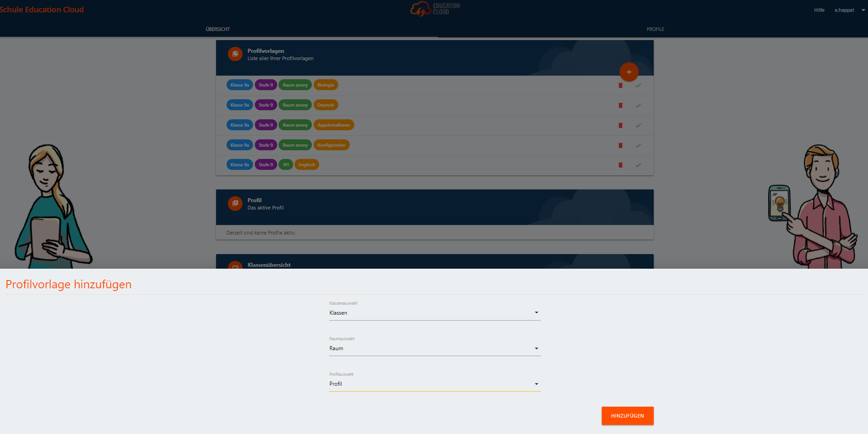
Task: Activate the AppsInstallieren template checkmark
Action: 638,126
